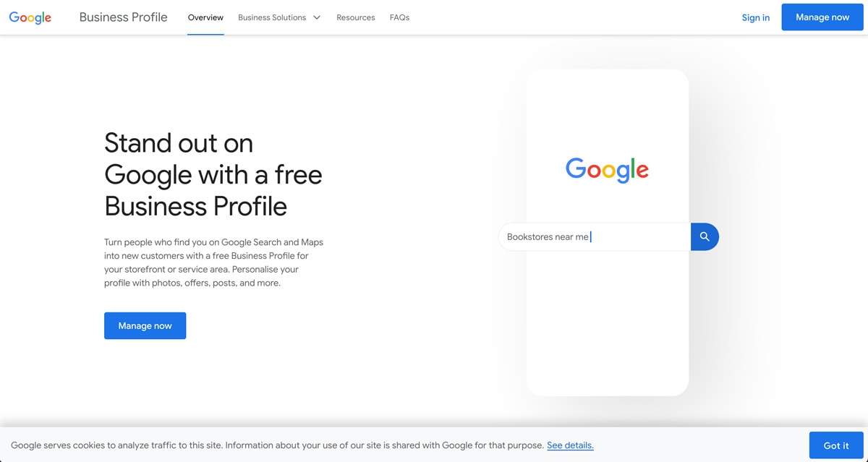Switch to the Overview tab

point(205,17)
